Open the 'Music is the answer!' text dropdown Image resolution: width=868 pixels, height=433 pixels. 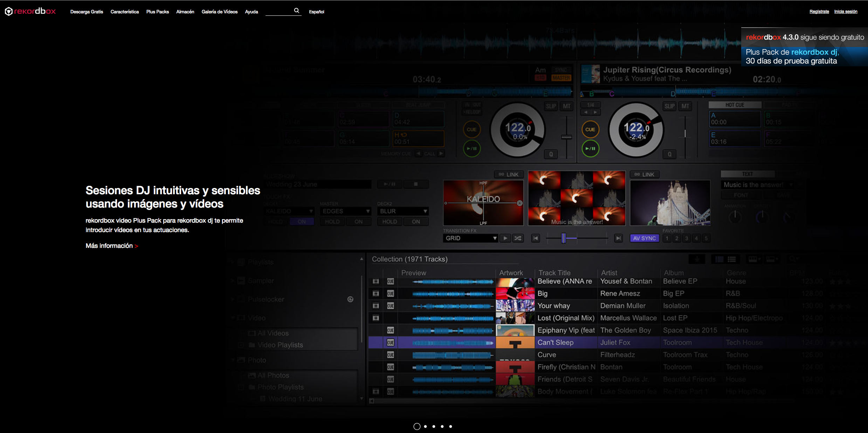pos(758,185)
